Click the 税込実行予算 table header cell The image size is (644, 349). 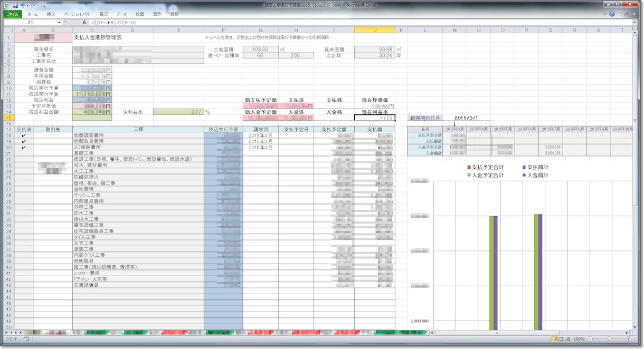coord(223,129)
